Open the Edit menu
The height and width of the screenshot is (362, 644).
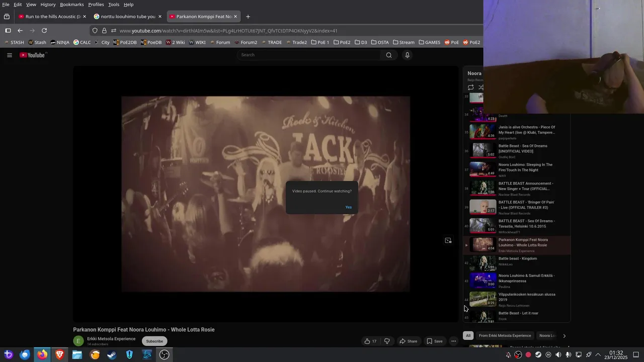[x=18, y=5]
